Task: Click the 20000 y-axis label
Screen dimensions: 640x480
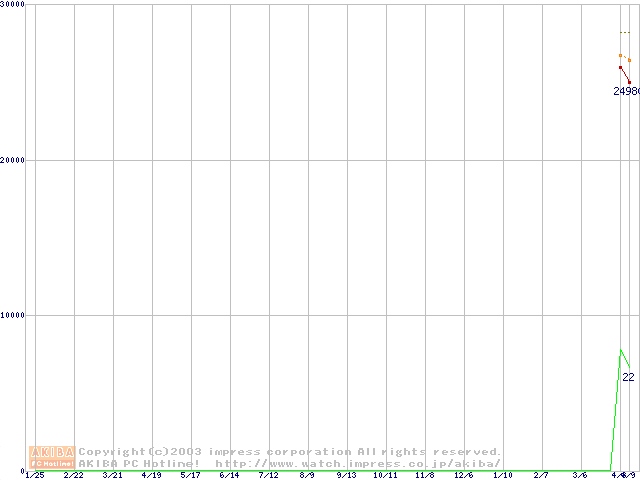Action: pyautogui.click(x=13, y=160)
